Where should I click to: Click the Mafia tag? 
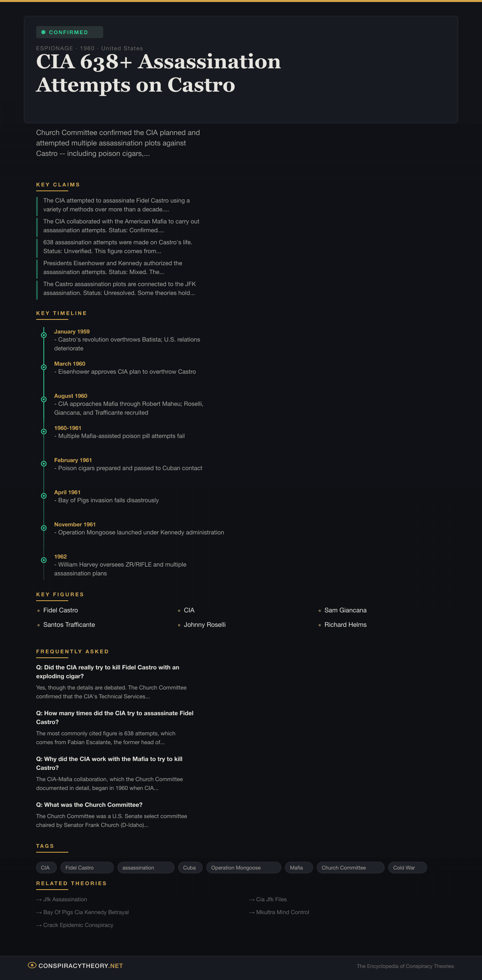point(298,867)
